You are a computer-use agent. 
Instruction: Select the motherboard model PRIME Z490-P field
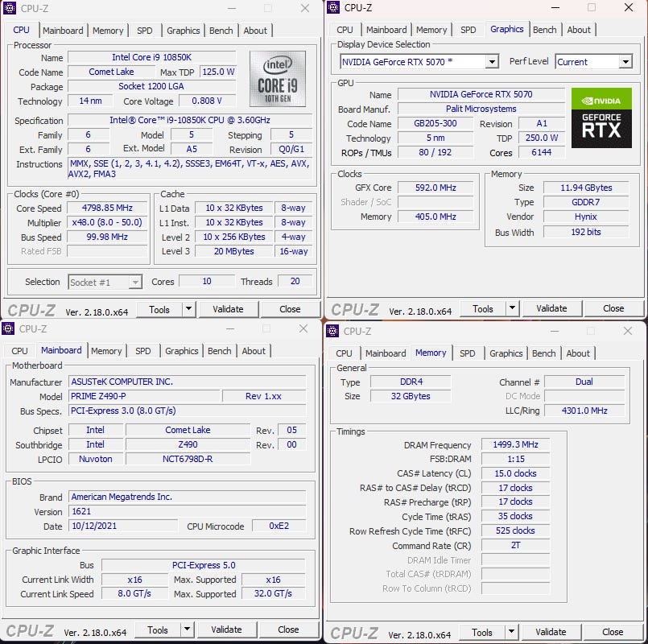(144, 396)
